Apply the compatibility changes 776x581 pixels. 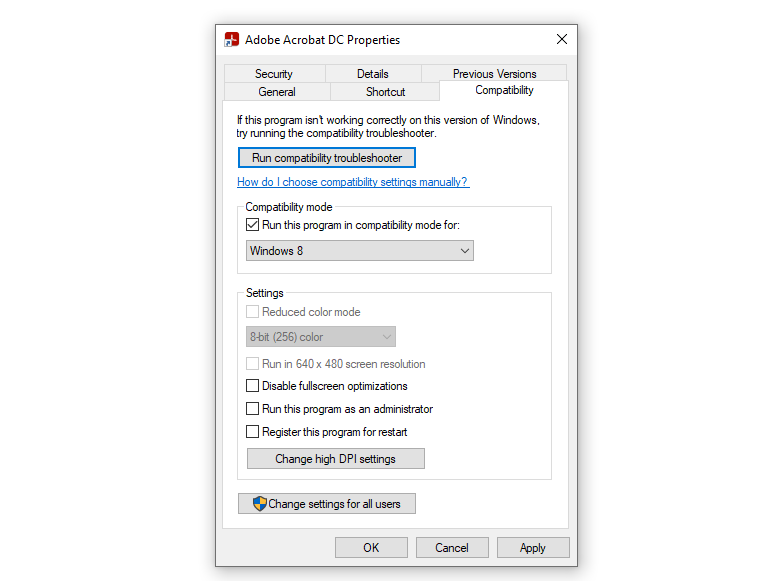532,547
